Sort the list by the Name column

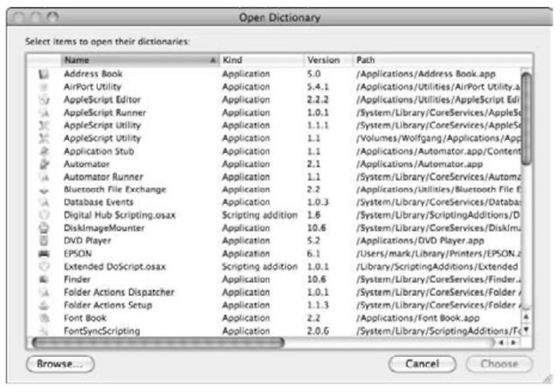(140, 60)
